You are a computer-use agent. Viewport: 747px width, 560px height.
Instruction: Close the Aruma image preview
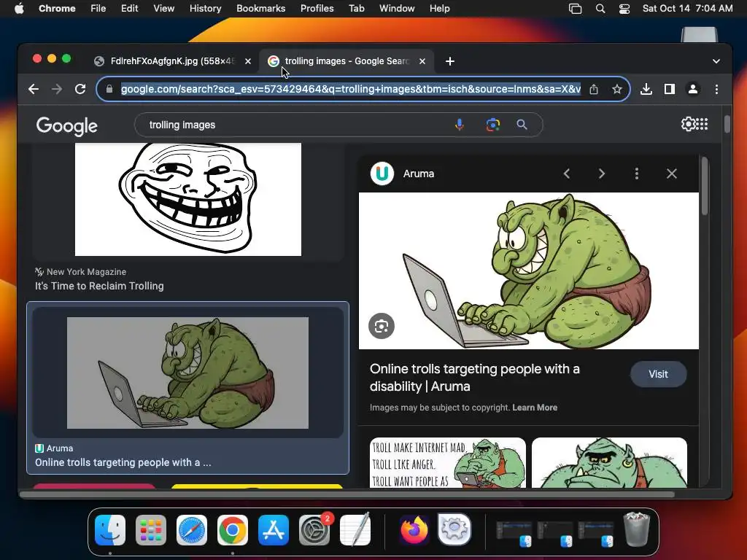coord(672,174)
